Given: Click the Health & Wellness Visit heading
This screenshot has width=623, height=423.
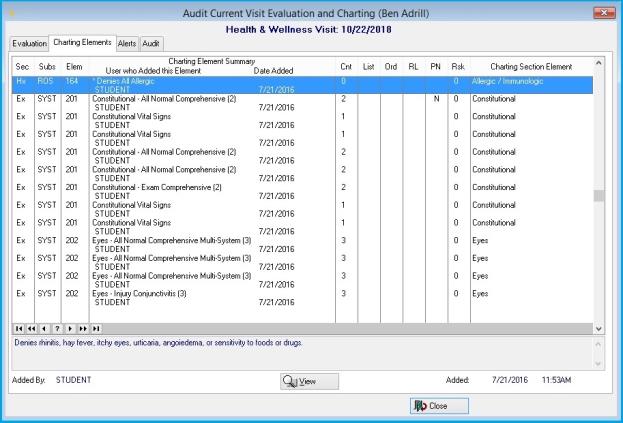Looking at the screenshot, I should click(308, 29).
